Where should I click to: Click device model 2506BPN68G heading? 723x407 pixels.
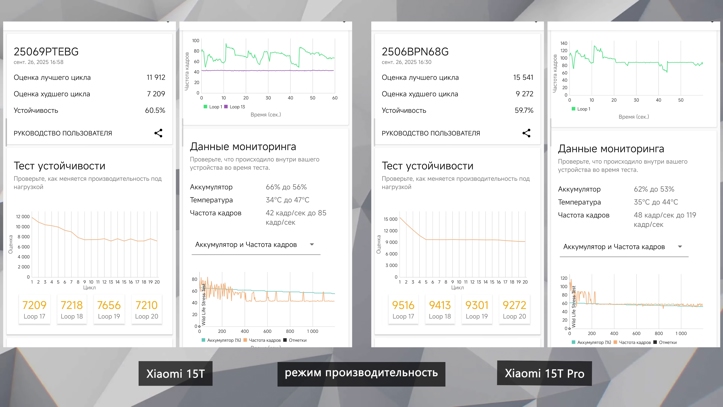(415, 52)
